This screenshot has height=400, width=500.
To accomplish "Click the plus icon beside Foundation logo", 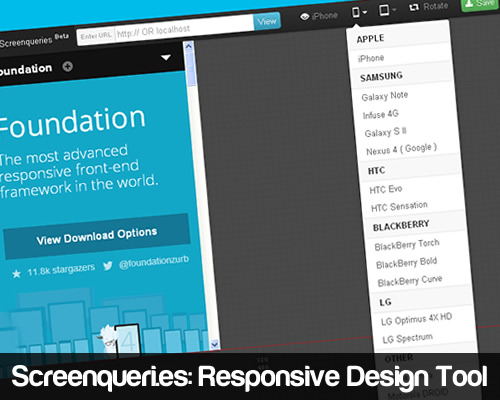I will (68, 67).
